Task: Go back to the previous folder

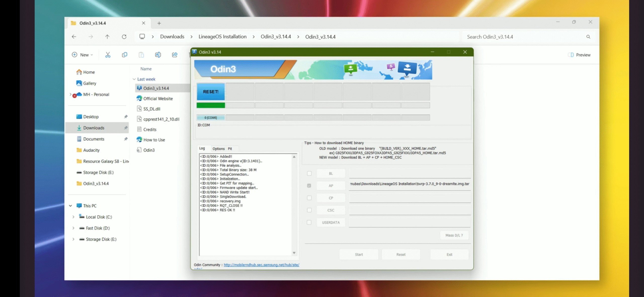Action: (x=74, y=37)
